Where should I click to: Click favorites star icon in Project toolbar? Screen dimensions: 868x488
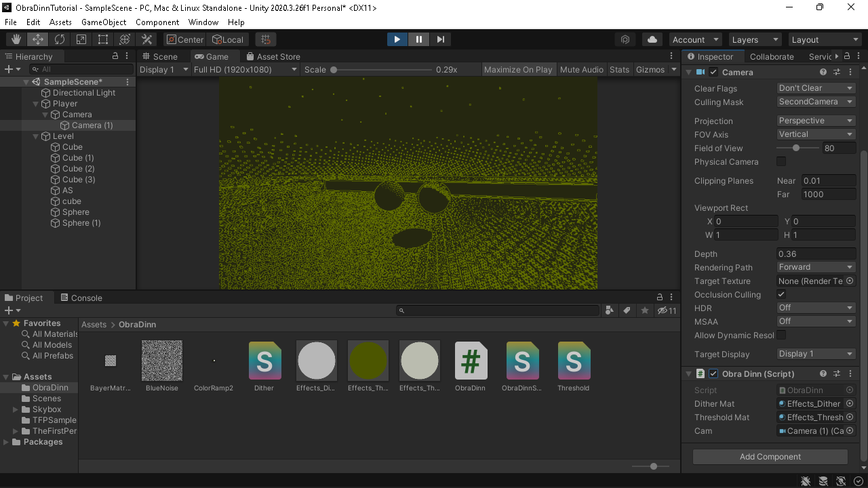tap(644, 310)
